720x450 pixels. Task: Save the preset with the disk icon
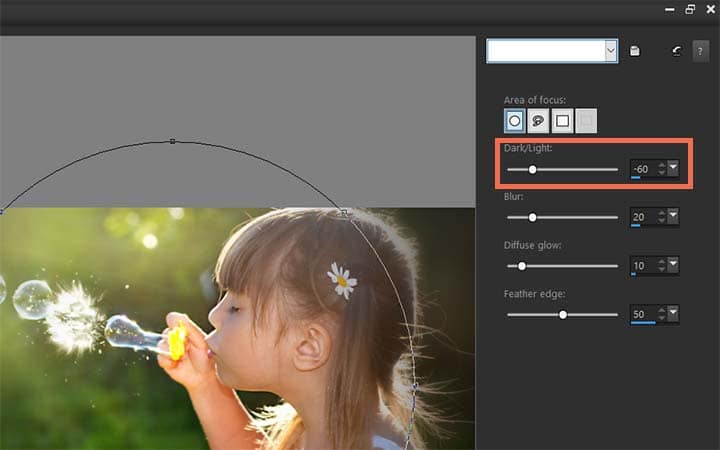tap(635, 51)
